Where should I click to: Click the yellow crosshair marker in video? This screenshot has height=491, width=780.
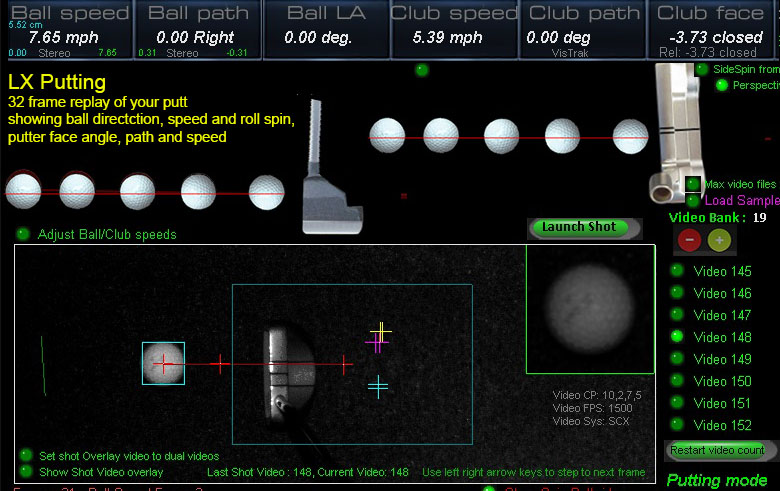381,331
